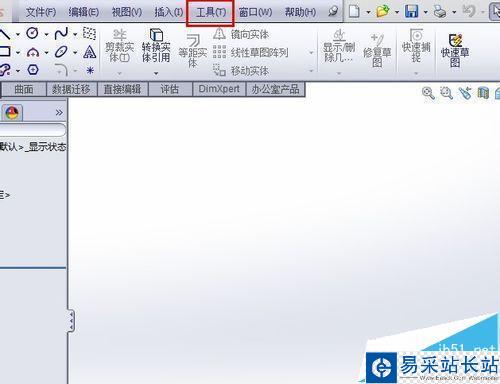500x384 pixels.
Task: Switch to the 曲面 tab
Action: pos(24,89)
